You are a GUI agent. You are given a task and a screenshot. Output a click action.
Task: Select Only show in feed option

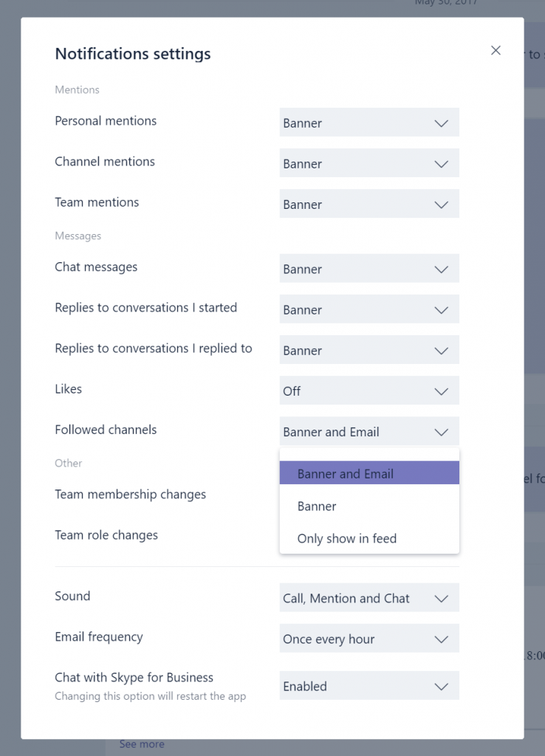point(369,538)
